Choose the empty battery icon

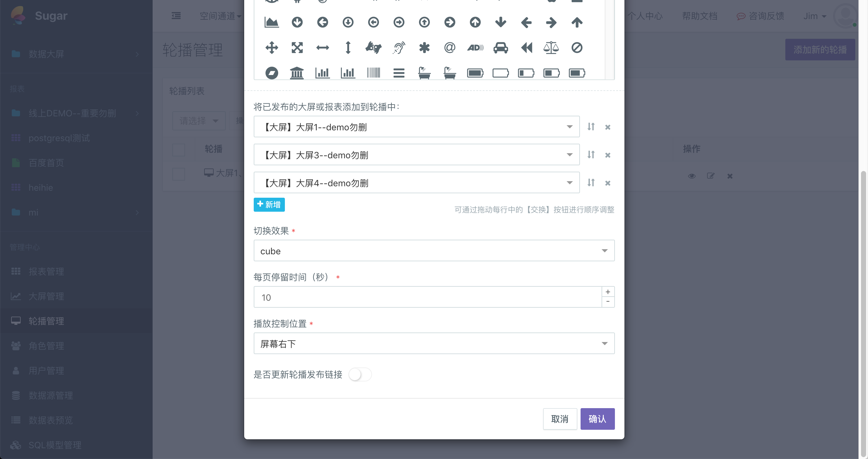500,73
